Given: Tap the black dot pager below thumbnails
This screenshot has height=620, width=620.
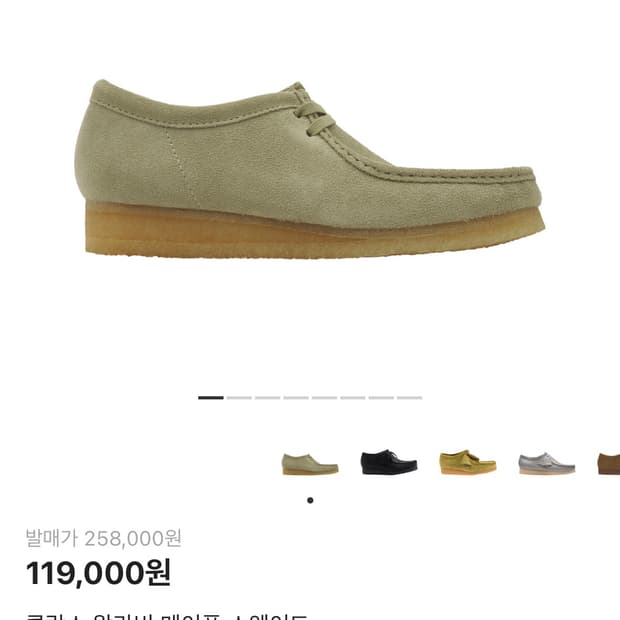Looking at the screenshot, I should 310,500.
